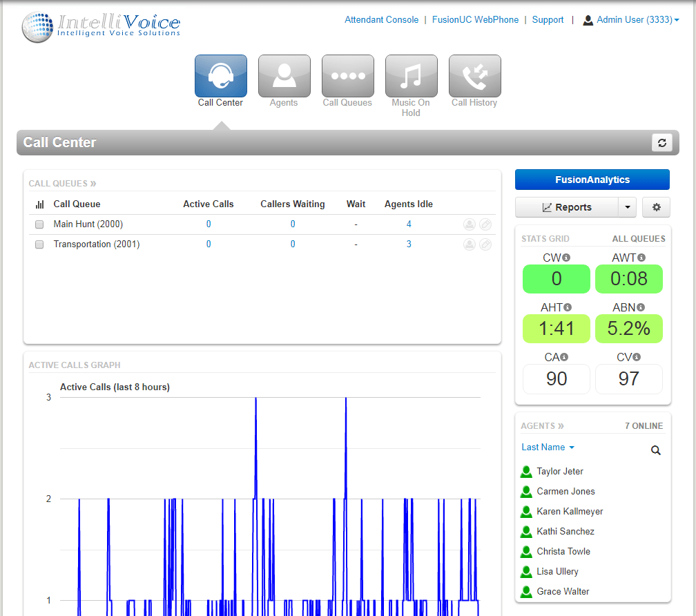Click the ABN info icon in stats grid
The image size is (696, 616).
pos(641,307)
